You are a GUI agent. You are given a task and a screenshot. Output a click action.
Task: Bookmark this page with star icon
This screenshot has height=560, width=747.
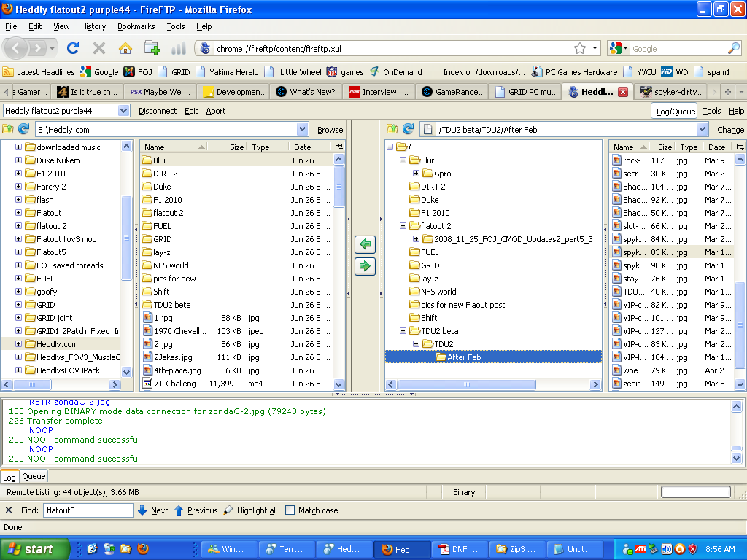(x=580, y=48)
